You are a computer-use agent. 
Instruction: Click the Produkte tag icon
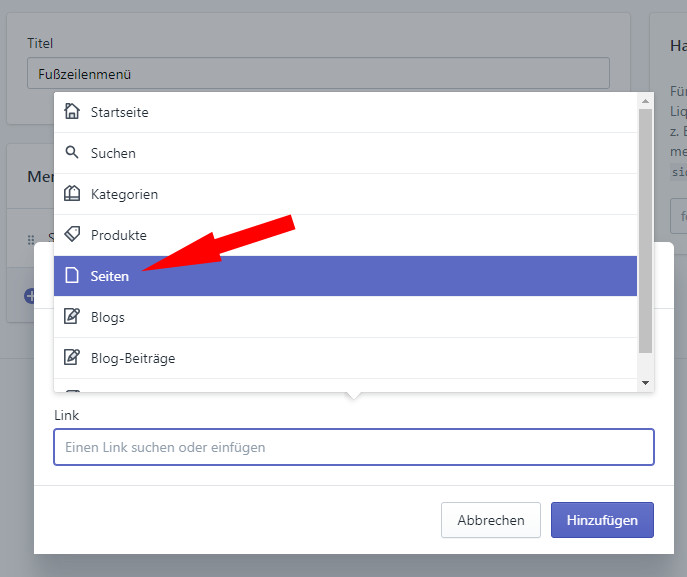pyautogui.click(x=72, y=234)
